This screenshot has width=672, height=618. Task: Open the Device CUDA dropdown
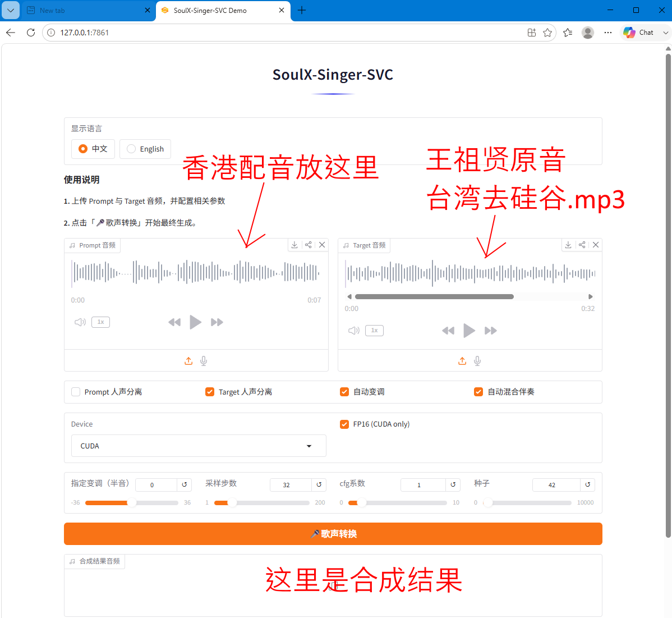tap(199, 446)
